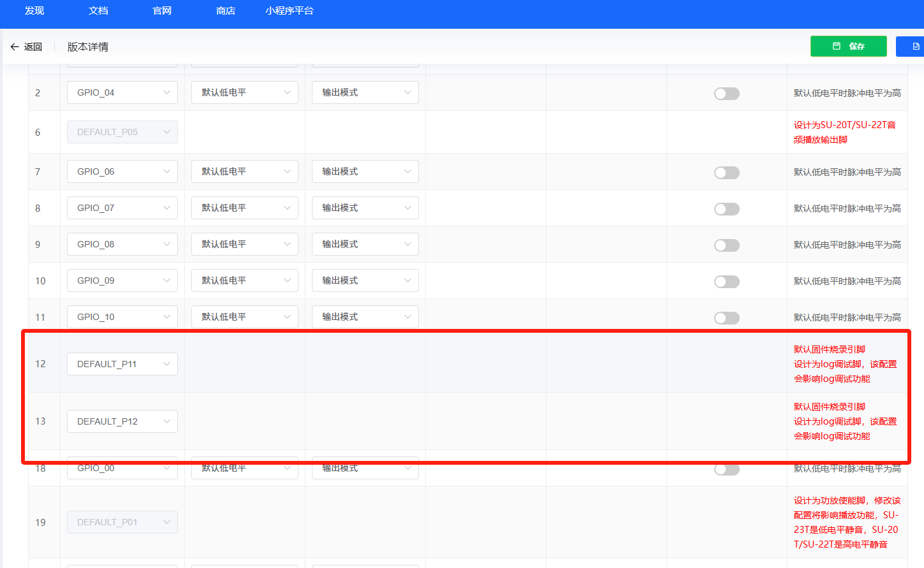
Task: Click the back arrow icon
Action: 15,47
